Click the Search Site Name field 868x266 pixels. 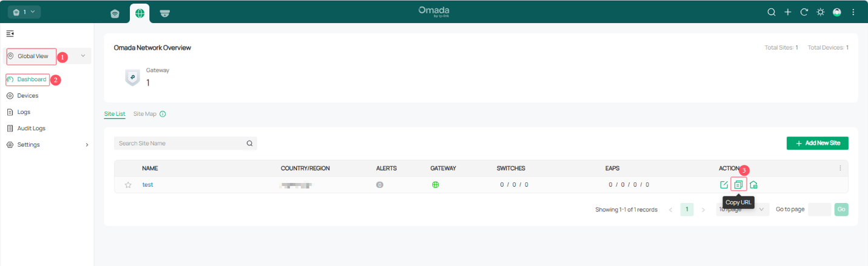pyautogui.click(x=181, y=144)
